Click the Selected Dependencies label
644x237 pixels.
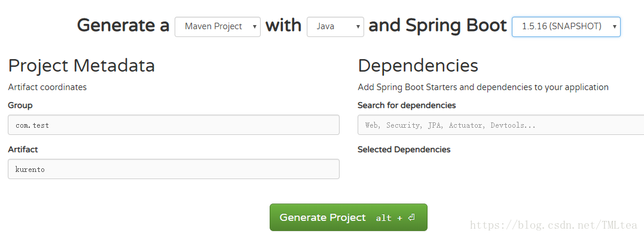pyautogui.click(x=404, y=150)
